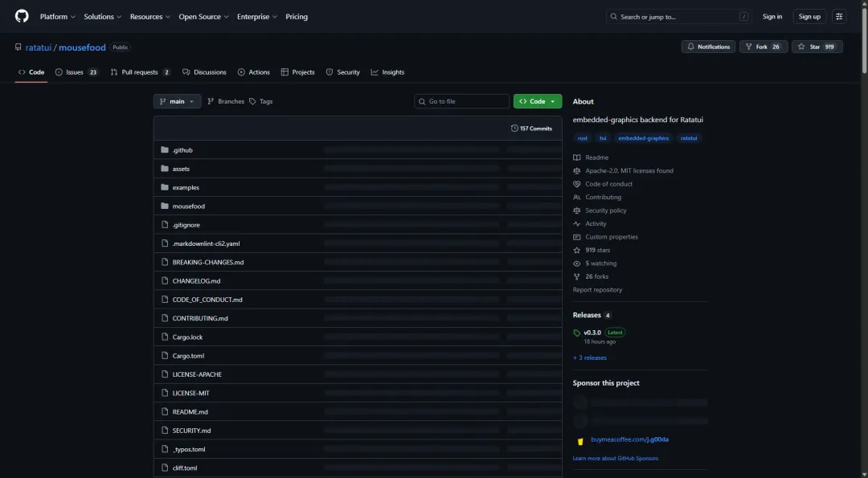Open buymeacoffee.com/j.g00da link
868x478 pixels.
pos(629,439)
